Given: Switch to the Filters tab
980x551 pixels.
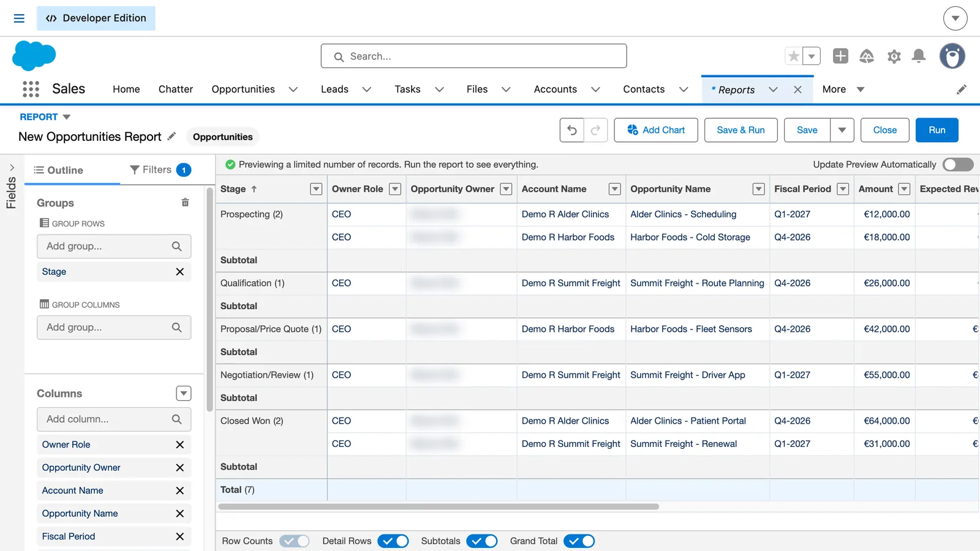Looking at the screenshot, I should pos(160,170).
